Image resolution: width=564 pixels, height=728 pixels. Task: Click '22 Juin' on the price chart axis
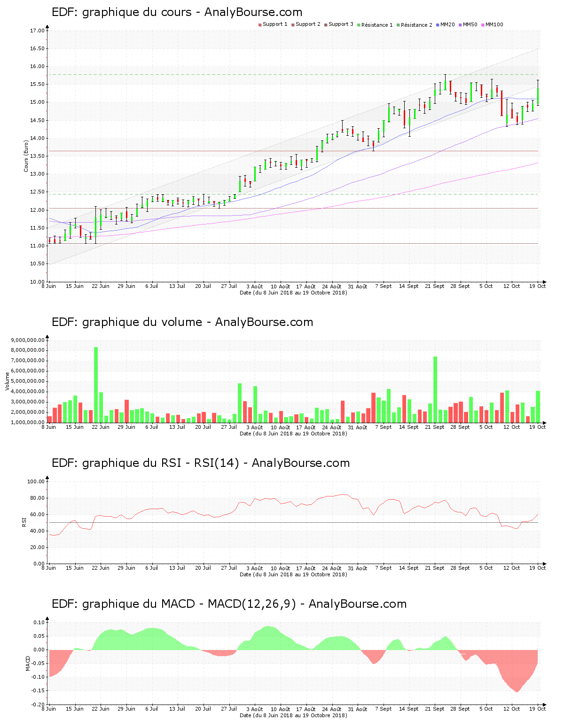100,286
